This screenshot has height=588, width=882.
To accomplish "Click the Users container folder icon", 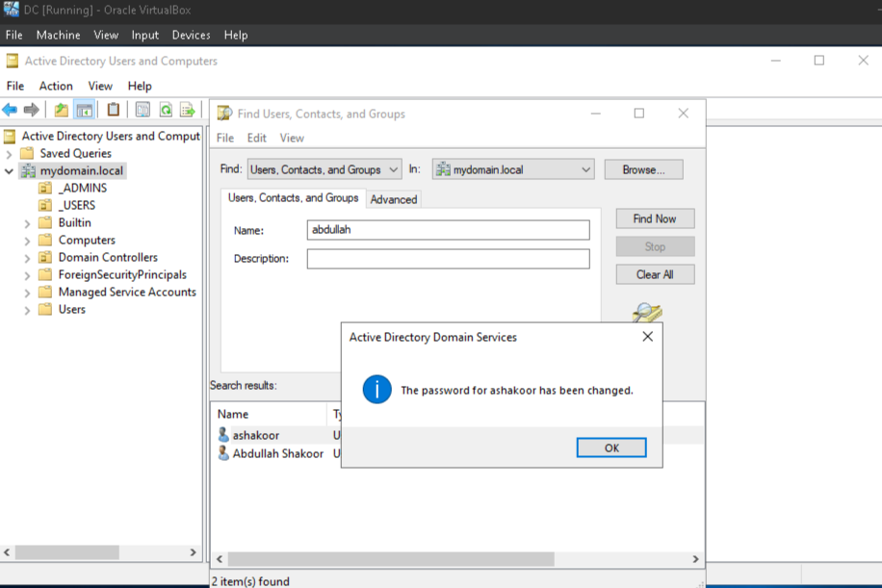I will (45, 310).
